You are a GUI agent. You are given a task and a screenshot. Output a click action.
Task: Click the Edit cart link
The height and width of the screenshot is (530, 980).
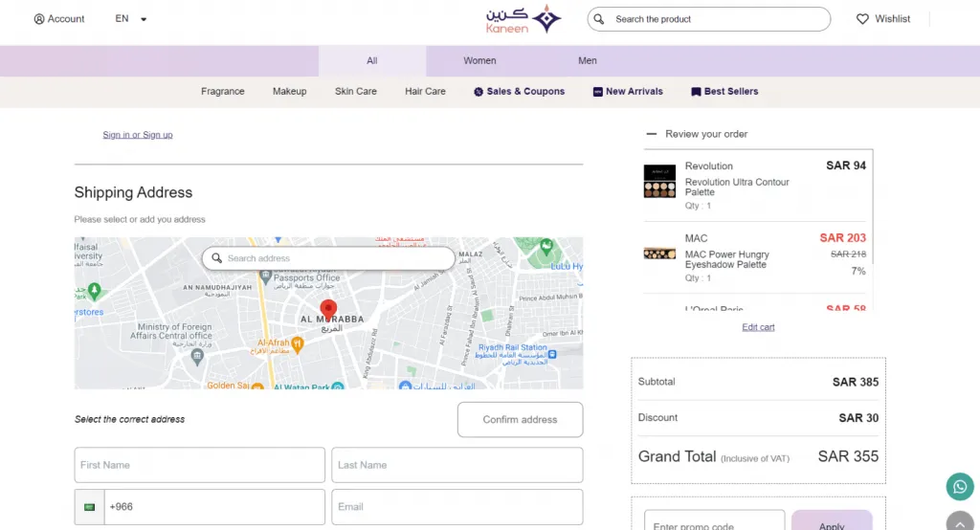[758, 327]
